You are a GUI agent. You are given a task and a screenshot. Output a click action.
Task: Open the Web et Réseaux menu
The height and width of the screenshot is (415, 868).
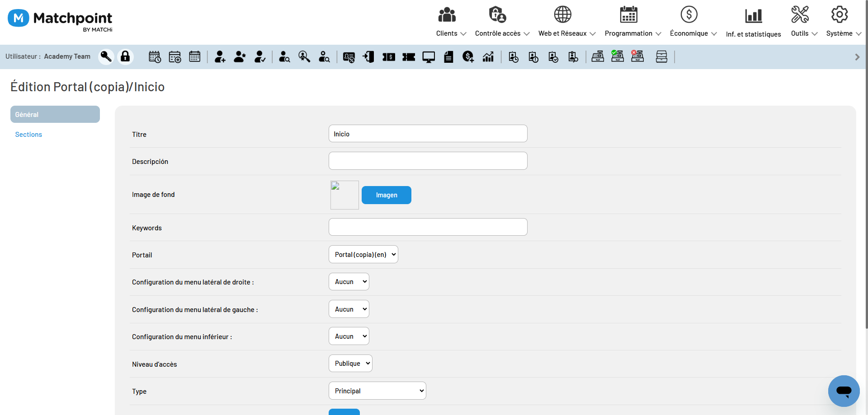(567, 22)
